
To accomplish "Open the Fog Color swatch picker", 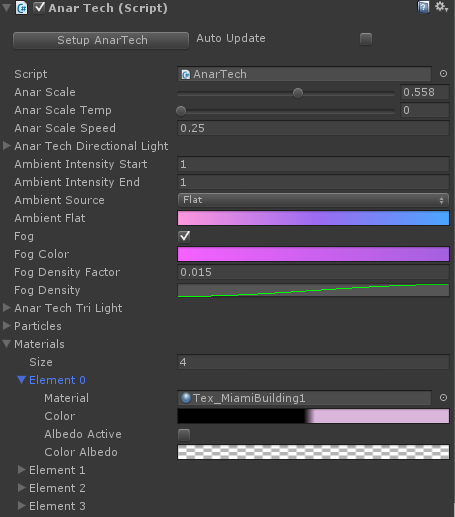I will coord(313,254).
